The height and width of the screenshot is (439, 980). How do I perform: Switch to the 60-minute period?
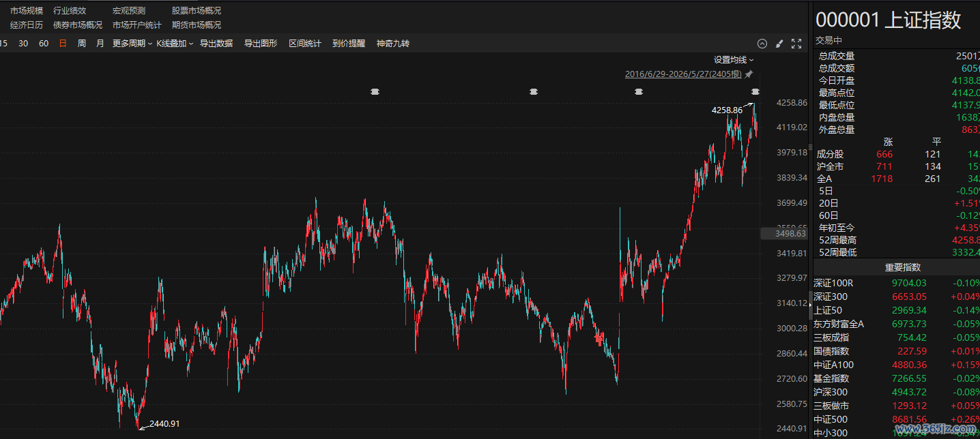pos(44,44)
